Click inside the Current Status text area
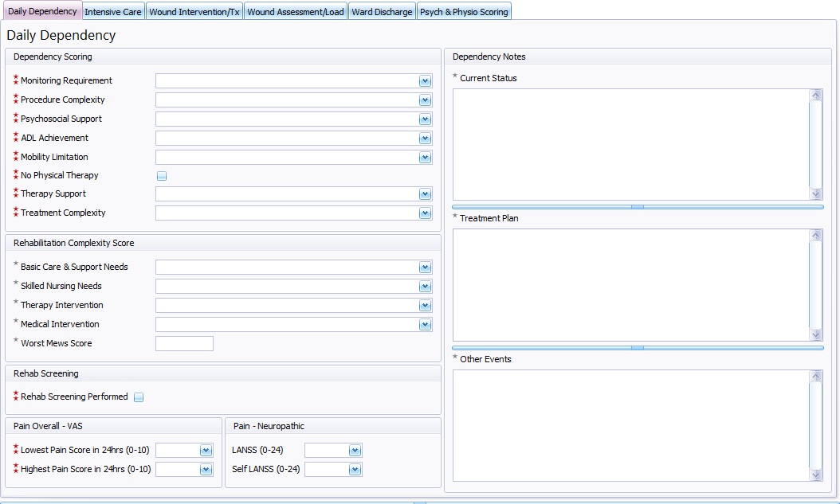This screenshot has height=504, width=840. pos(630,144)
